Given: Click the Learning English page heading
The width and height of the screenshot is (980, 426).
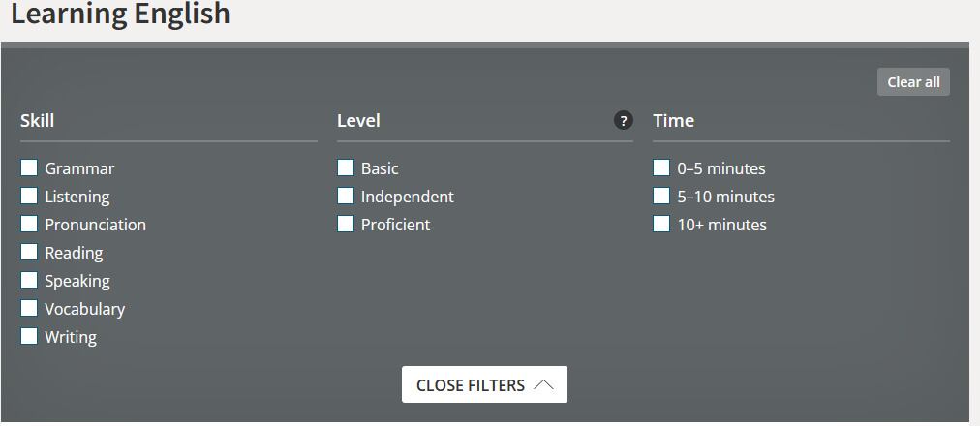Looking at the screenshot, I should click(x=120, y=15).
